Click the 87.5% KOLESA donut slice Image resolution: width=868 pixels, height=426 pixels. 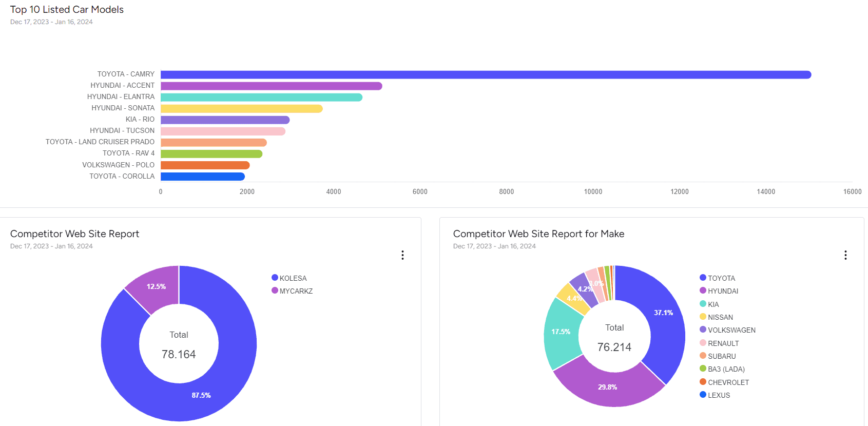point(201,395)
